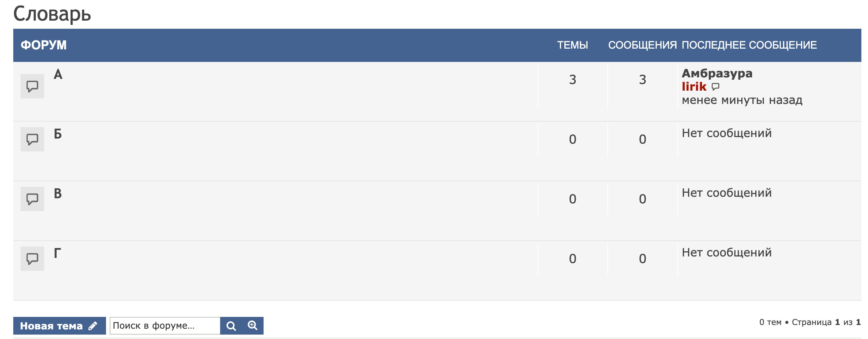
Task: Click the СООБЩЕНИЯ column header
Action: pyautogui.click(x=642, y=45)
